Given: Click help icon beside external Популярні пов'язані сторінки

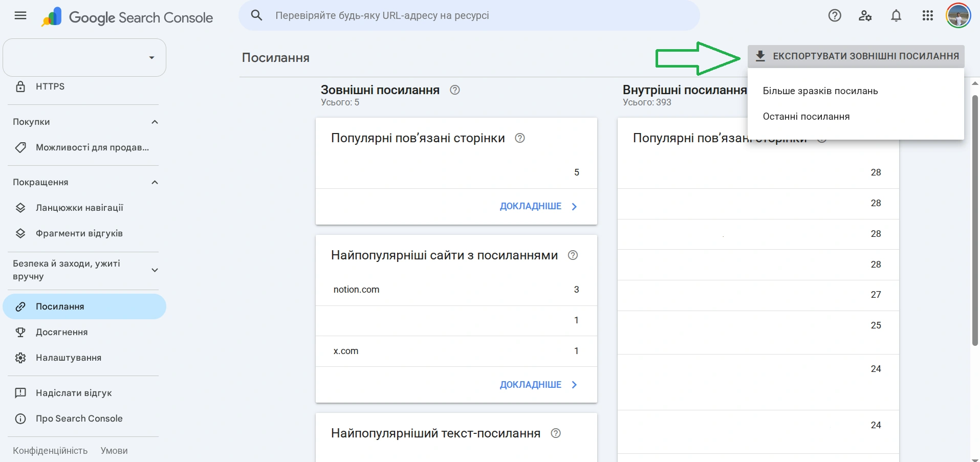Looking at the screenshot, I should (519, 138).
